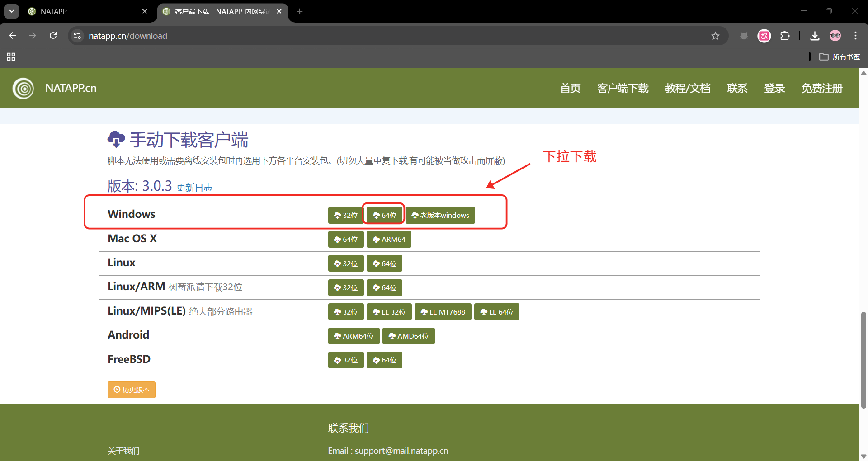This screenshot has height=461, width=868.
Task: Open 客户端下载 in the navigation
Action: tap(623, 88)
